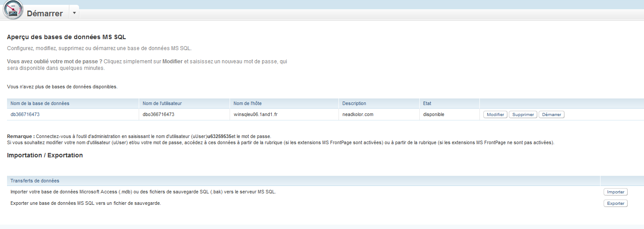
Task: Select database name cell db366716473
Action: coord(25,114)
